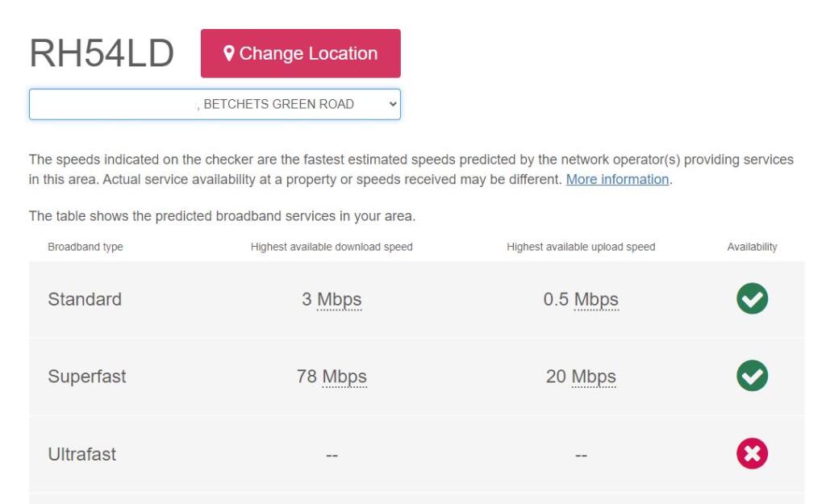Click the green checkmark icon for Superfast

[752, 376]
